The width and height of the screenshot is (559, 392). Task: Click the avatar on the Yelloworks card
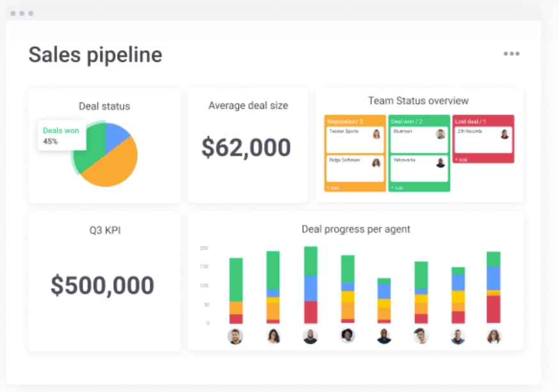tap(441, 163)
